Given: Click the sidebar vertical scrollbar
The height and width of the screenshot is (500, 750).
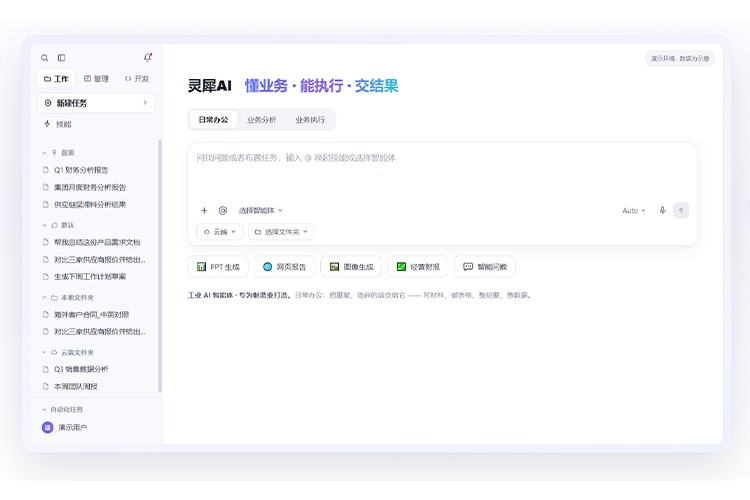Looking at the screenshot, I should pyautogui.click(x=160, y=266).
